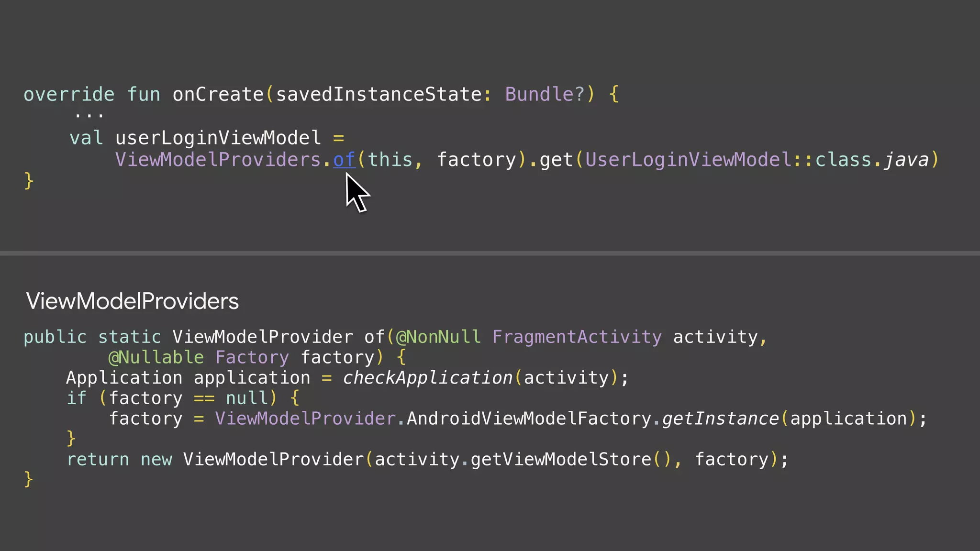Click 'this' argument in the of() call
This screenshot has height=551, width=980.
click(x=390, y=160)
